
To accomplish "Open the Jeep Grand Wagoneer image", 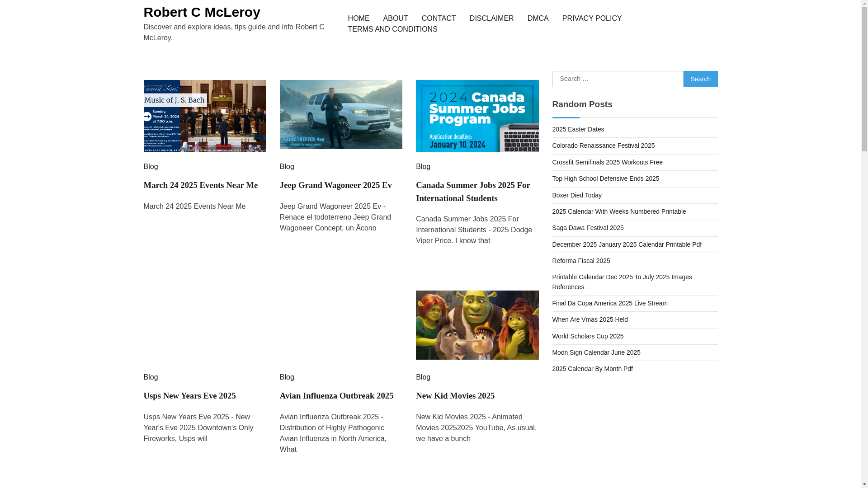I will (x=341, y=114).
